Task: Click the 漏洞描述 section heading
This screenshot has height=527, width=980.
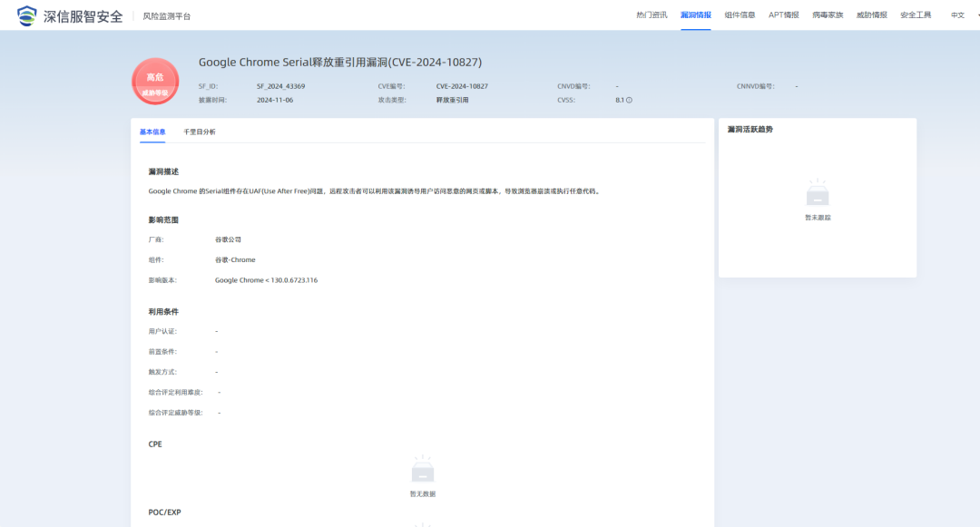Action: (x=163, y=171)
